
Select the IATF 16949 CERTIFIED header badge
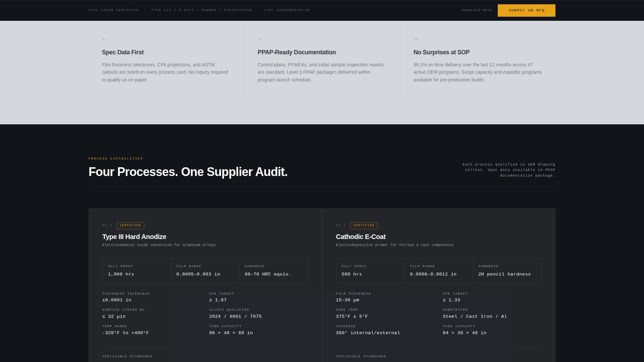(x=113, y=10)
